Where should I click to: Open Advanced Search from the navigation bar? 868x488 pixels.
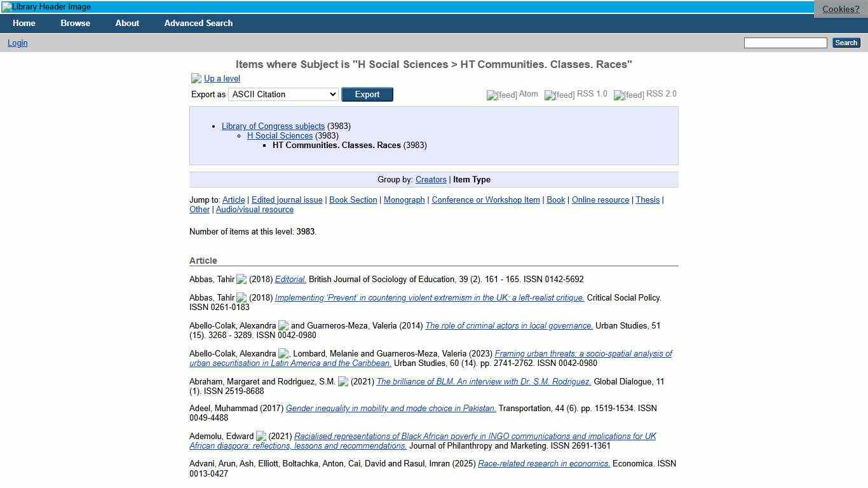[198, 23]
